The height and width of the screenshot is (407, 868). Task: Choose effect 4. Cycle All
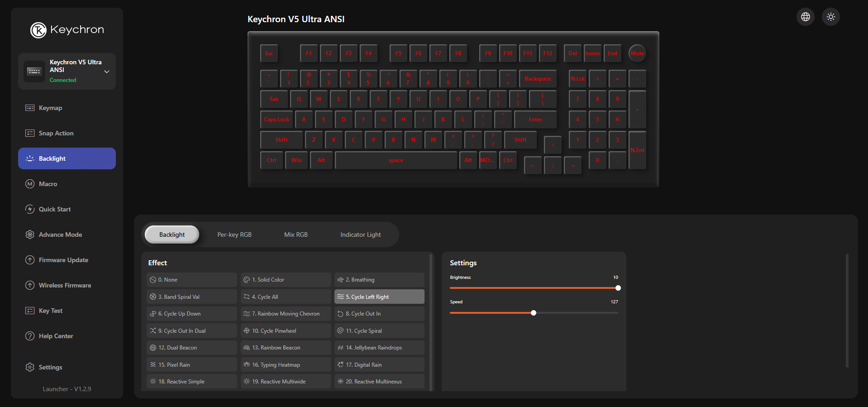[x=286, y=297]
